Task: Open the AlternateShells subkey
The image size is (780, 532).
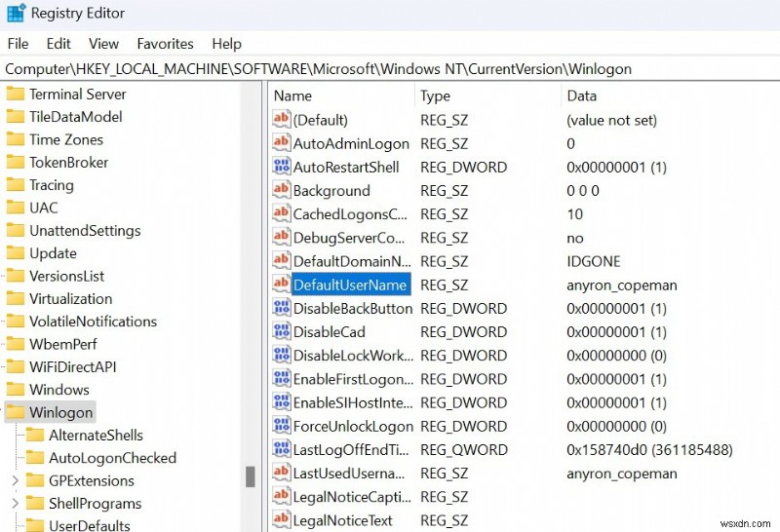Action: click(96, 436)
